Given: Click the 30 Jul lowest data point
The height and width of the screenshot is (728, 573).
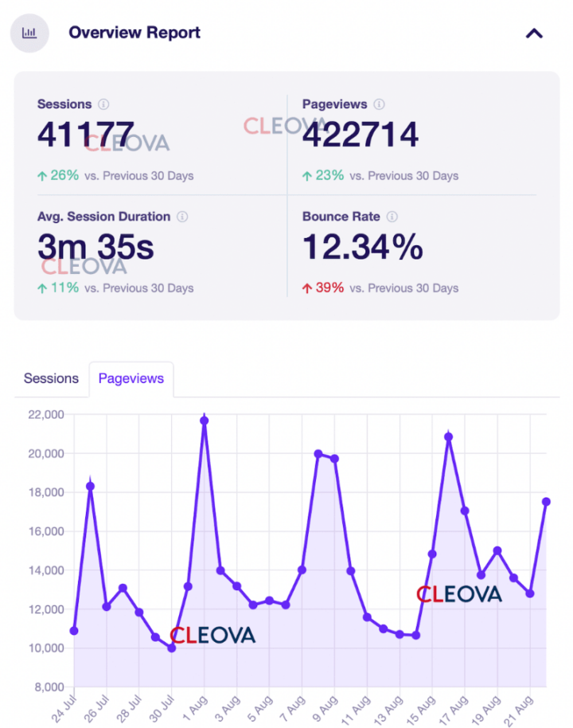Looking at the screenshot, I should [172, 648].
